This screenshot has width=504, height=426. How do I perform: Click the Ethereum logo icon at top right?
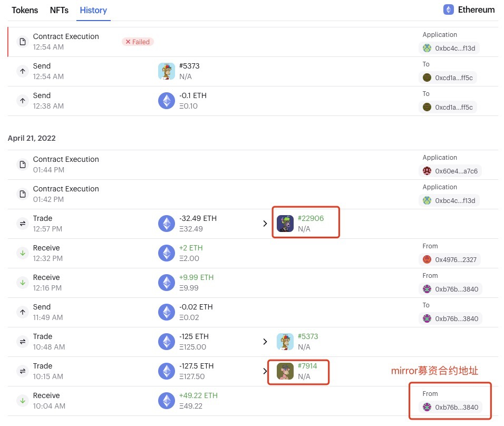449,9
